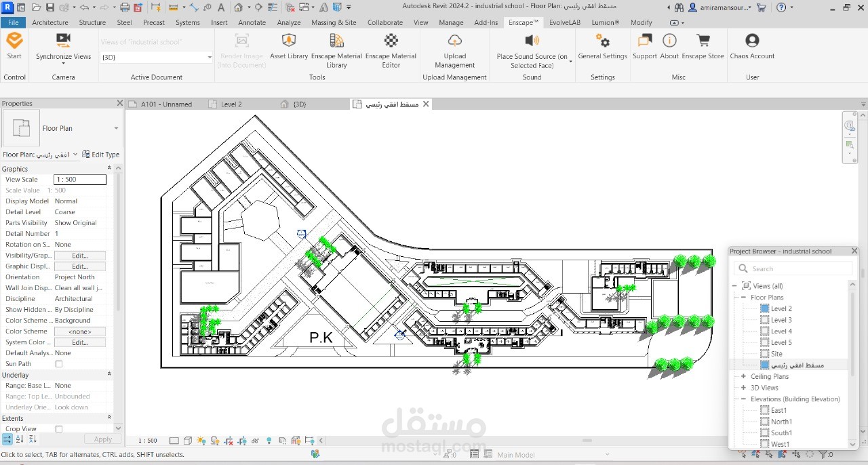The width and height of the screenshot is (868, 465).
Task: Open the Enscape views dropdown showing {3D}
Action: coord(157,57)
